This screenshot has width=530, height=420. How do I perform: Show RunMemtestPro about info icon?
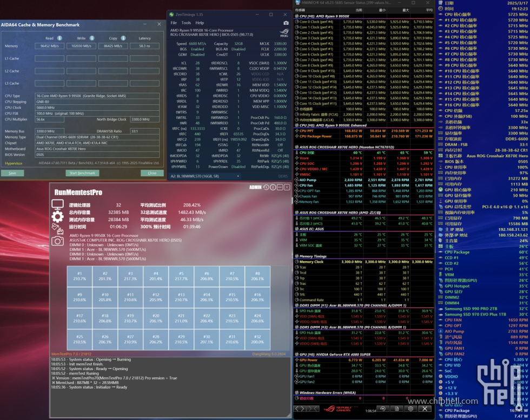(x=273, y=187)
